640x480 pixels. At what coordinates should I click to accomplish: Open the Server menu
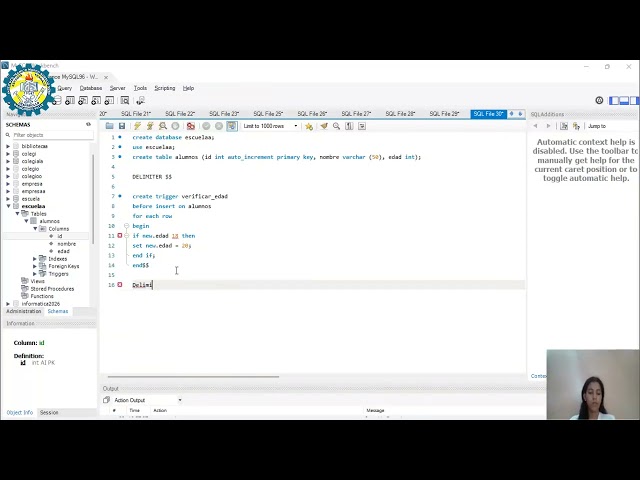(118, 88)
